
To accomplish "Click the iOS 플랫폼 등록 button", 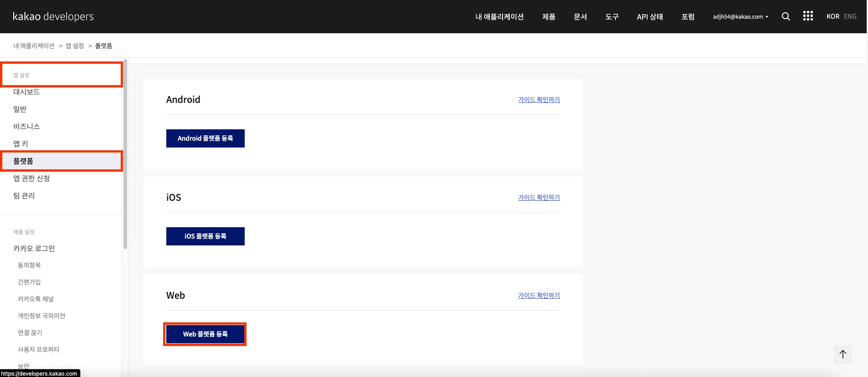I will click(205, 236).
